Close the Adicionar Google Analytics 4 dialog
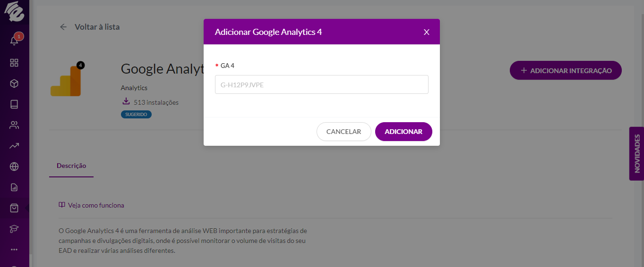The width and height of the screenshot is (644, 267). [426, 32]
